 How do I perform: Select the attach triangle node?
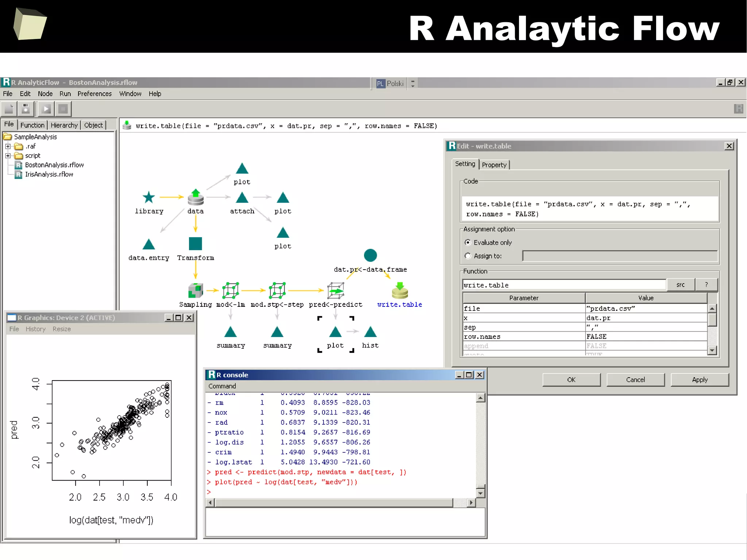tap(242, 197)
